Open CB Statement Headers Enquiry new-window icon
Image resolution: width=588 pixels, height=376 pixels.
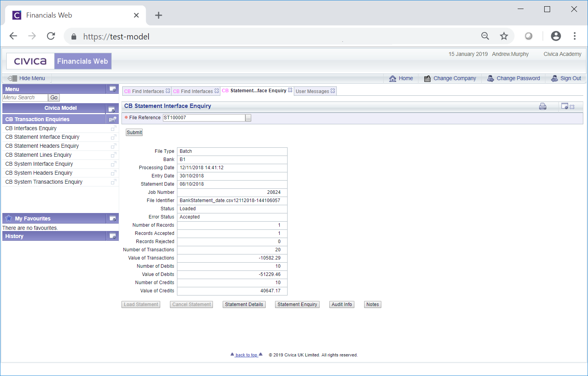[x=113, y=146]
